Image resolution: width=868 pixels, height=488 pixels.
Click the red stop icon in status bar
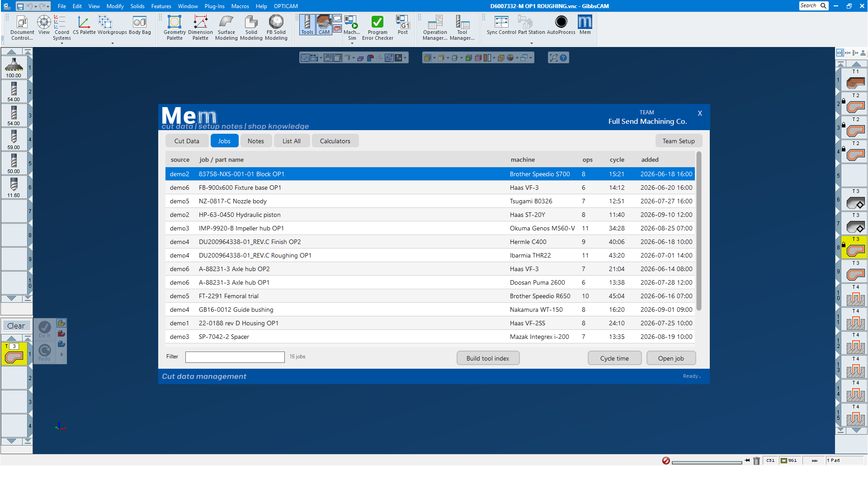click(666, 460)
